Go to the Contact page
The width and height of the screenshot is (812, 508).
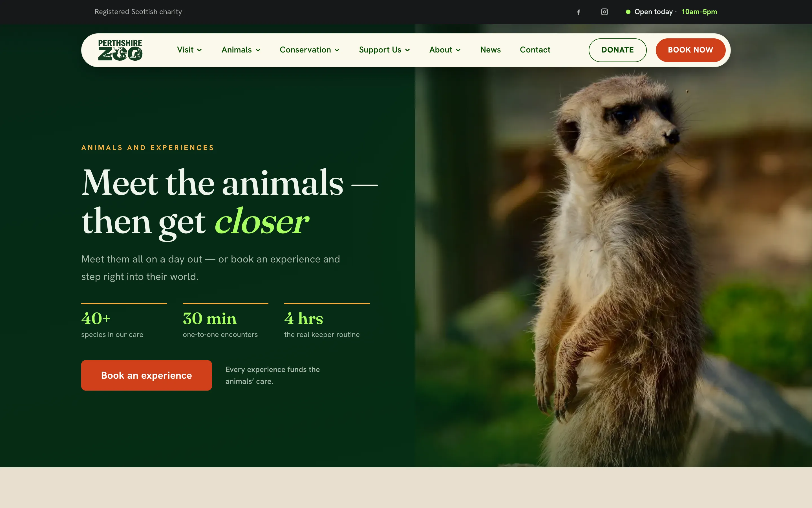pos(535,50)
